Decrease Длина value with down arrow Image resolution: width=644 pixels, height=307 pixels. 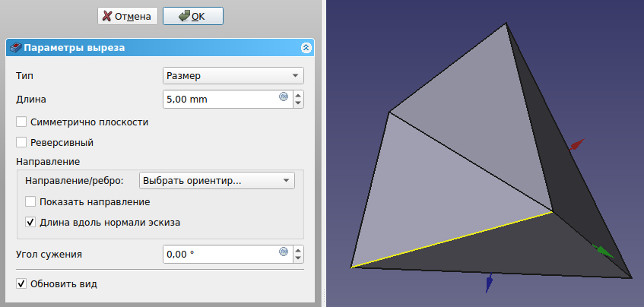pyautogui.click(x=299, y=104)
